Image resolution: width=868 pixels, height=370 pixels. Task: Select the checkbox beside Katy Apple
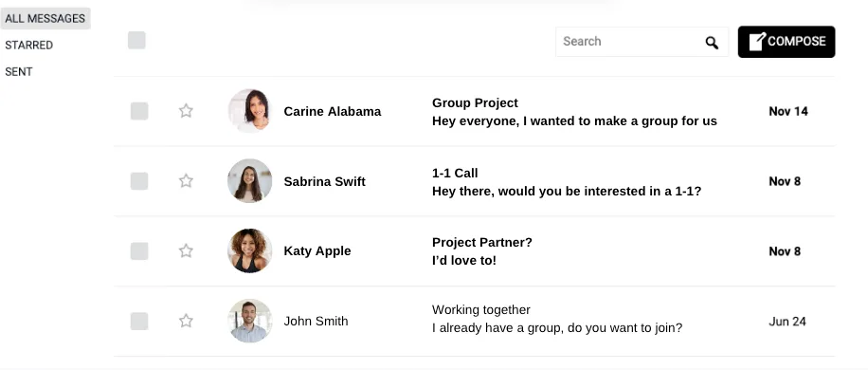point(139,250)
